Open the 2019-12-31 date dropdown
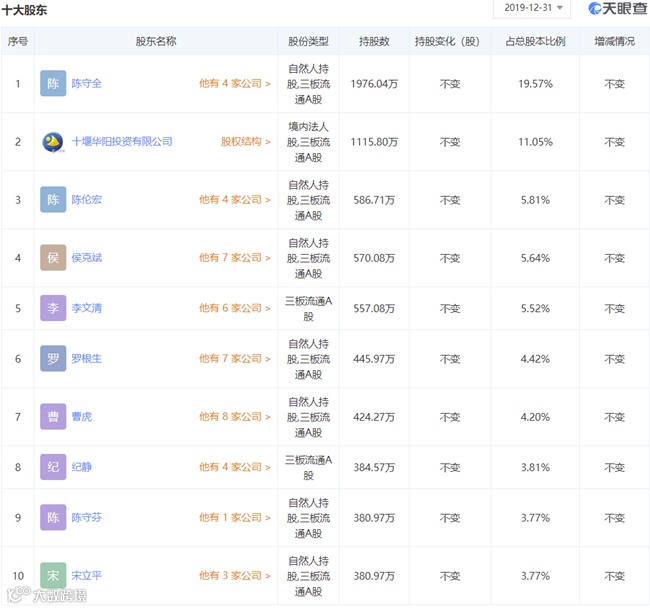 532,8
